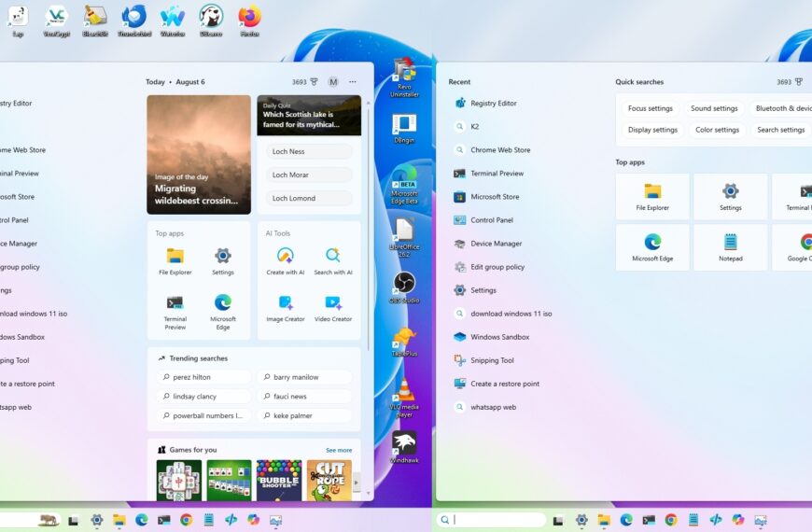Screen dimensions: 812x532
Task: Choose Sound settings quick search
Action: [x=714, y=108]
